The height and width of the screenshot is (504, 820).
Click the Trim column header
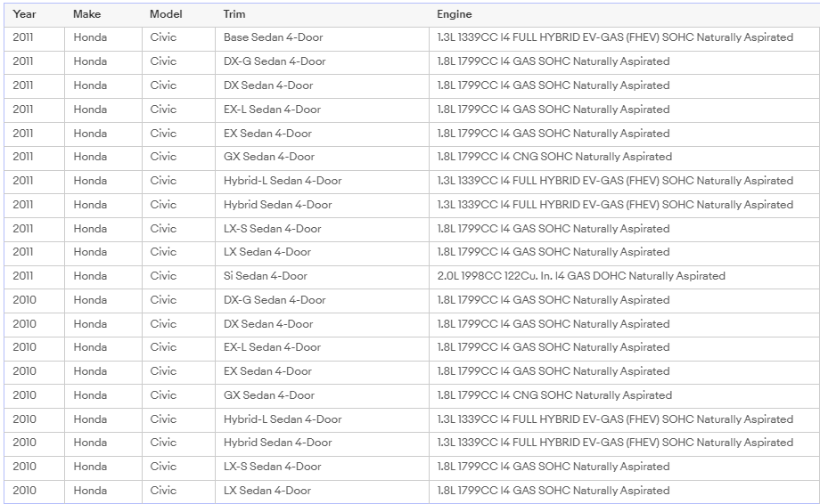pos(234,14)
